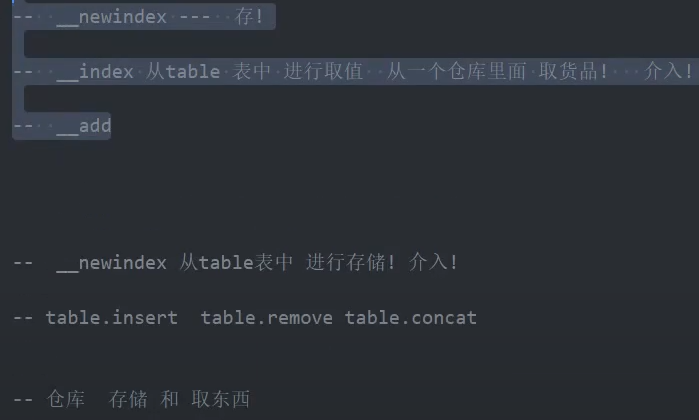Click "从table表中" in the __newindex line

tap(236, 263)
